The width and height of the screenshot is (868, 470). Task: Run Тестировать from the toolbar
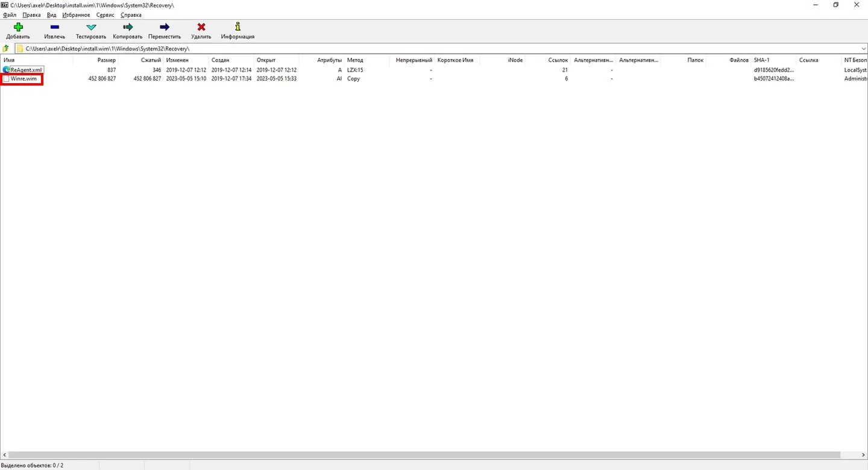(x=91, y=31)
